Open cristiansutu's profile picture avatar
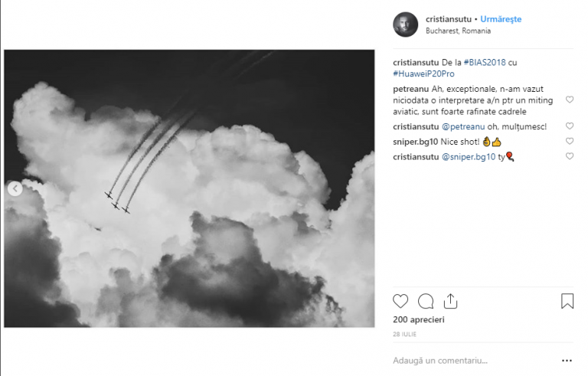 click(405, 25)
